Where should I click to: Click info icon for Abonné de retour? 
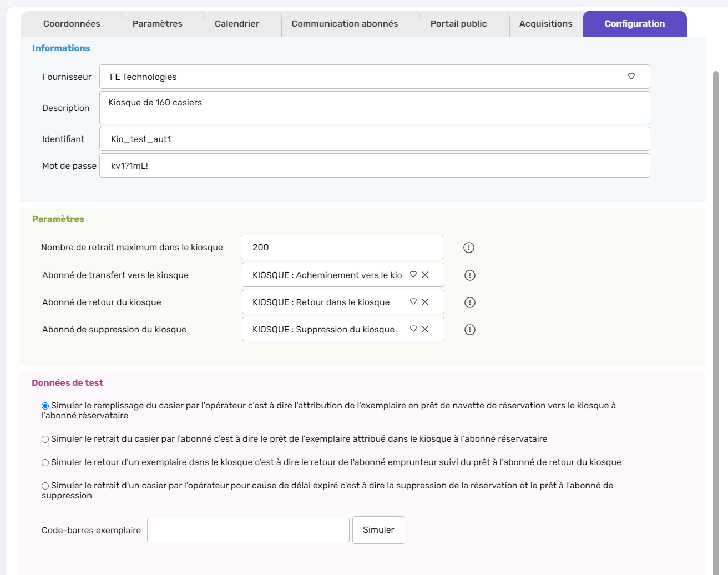coord(470,302)
